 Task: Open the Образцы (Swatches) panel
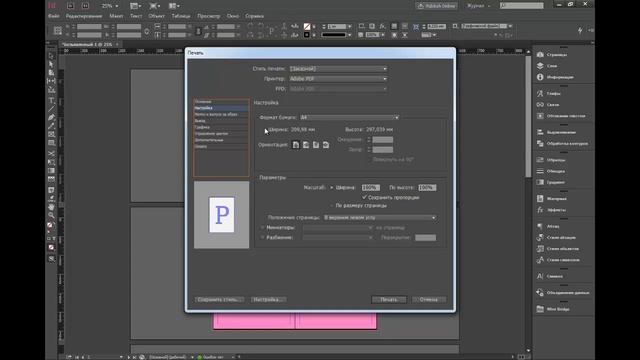551,160
